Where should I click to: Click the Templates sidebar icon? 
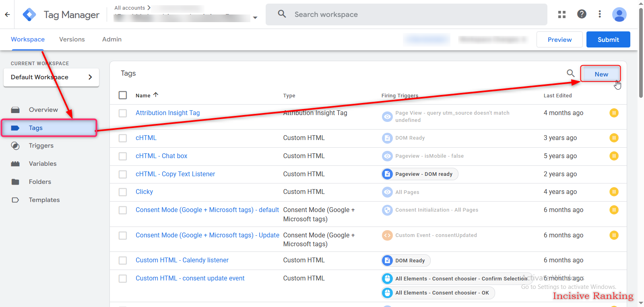[x=15, y=200]
